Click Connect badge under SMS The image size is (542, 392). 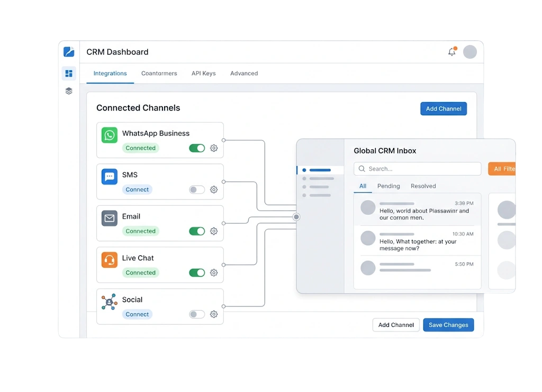(137, 189)
